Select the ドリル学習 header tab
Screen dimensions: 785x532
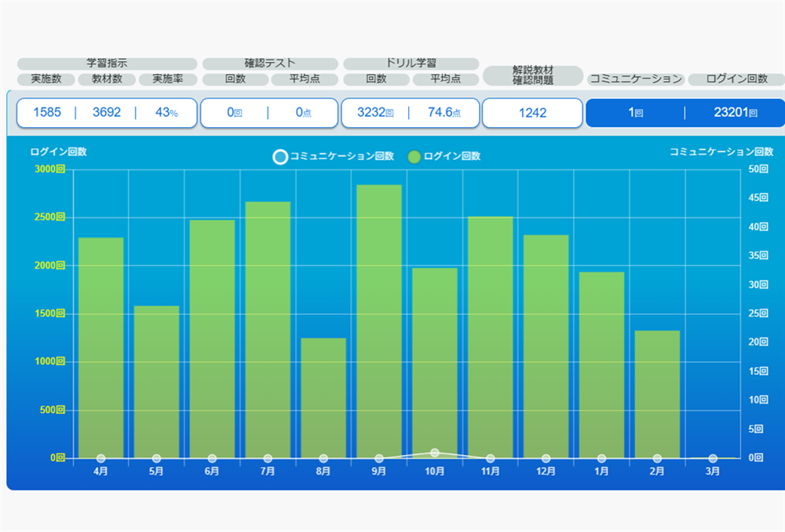(411, 64)
